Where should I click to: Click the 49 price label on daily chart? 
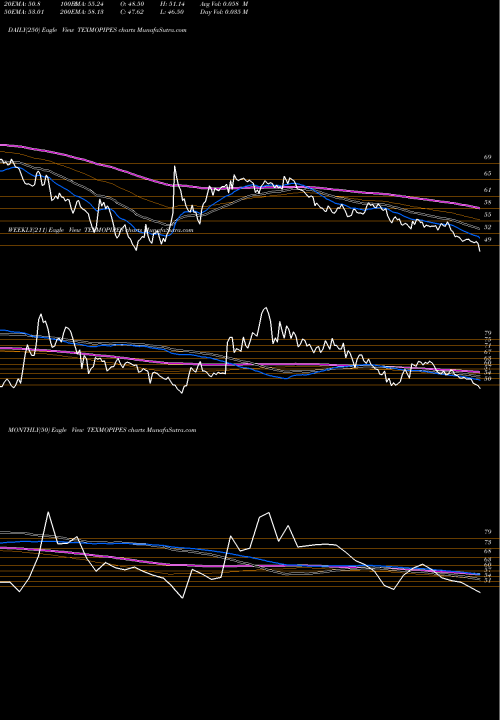487,240
